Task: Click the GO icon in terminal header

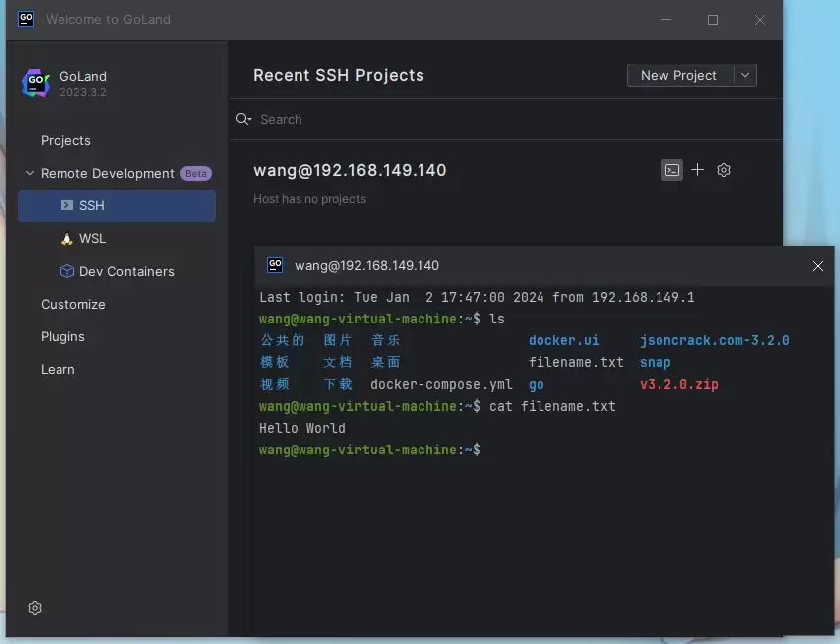Action: [275, 265]
